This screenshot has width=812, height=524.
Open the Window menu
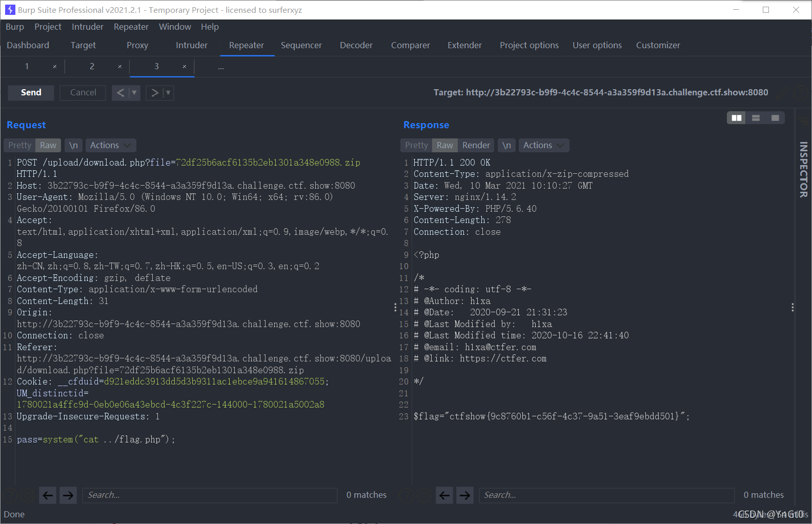click(x=175, y=27)
